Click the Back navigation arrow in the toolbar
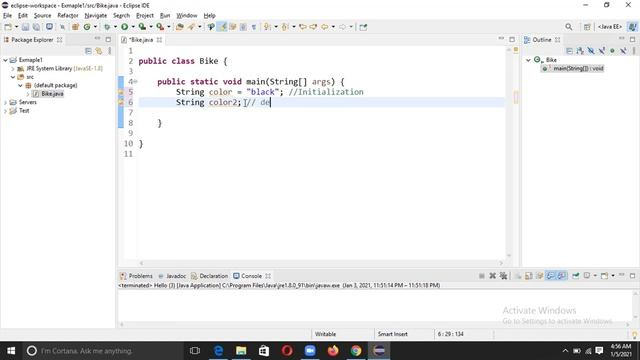Screen dimensions: 640x360 (324, 27)
